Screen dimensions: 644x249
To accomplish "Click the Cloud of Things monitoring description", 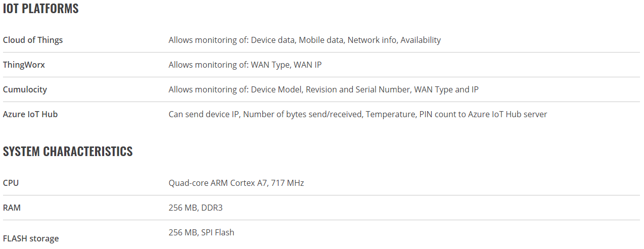I will click(305, 40).
